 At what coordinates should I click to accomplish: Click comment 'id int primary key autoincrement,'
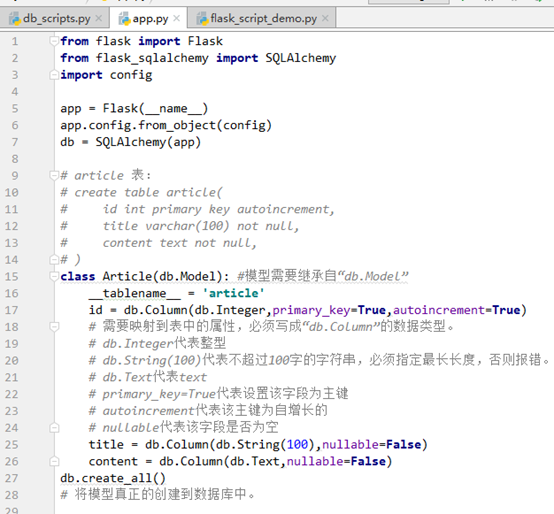tap(219, 209)
